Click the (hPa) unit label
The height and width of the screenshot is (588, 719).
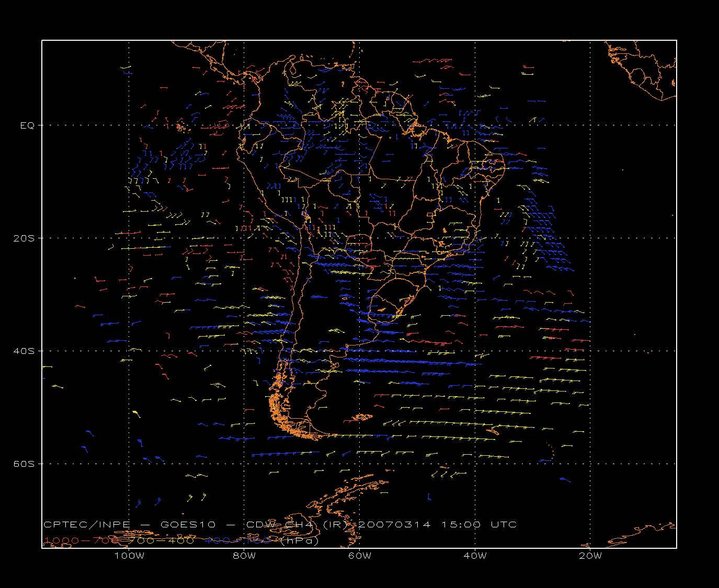pyautogui.click(x=300, y=540)
